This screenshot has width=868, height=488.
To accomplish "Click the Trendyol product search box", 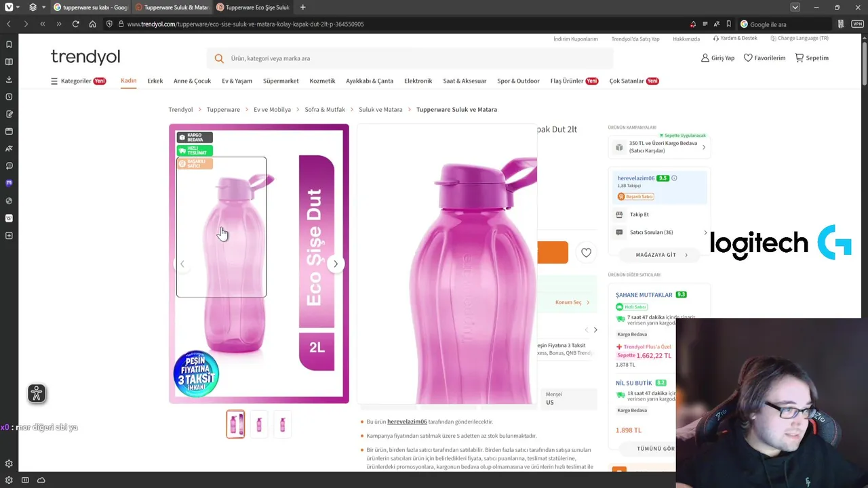I will (410, 58).
